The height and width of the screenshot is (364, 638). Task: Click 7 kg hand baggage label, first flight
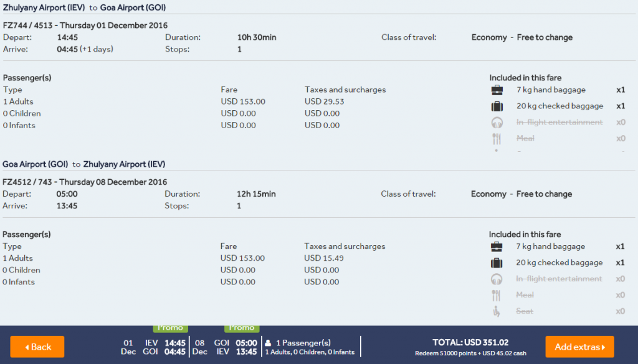coord(551,90)
